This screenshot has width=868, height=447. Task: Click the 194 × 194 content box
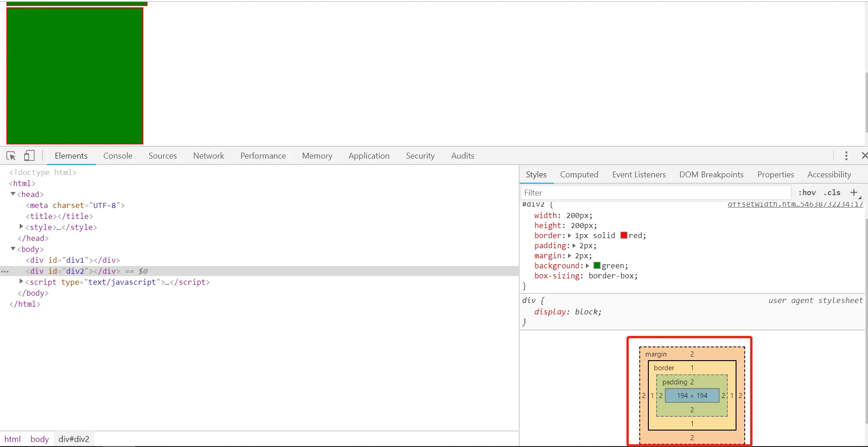pyautogui.click(x=692, y=396)
